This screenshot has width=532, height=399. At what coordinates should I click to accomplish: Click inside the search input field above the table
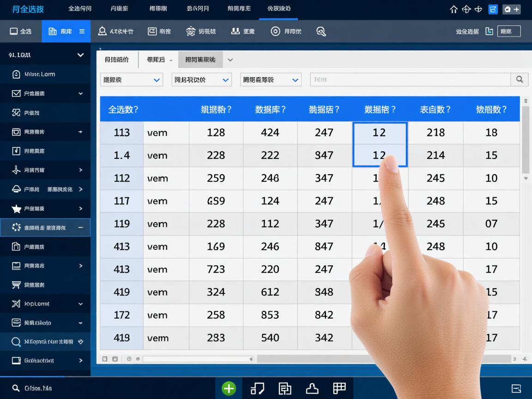click(x=406, y=79)
